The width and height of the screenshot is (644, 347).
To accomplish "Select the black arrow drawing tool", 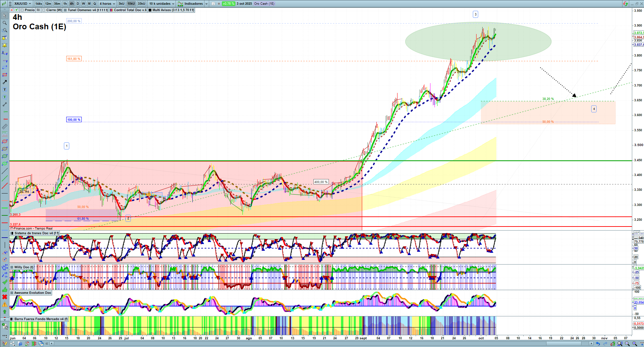I will [5, 82].
